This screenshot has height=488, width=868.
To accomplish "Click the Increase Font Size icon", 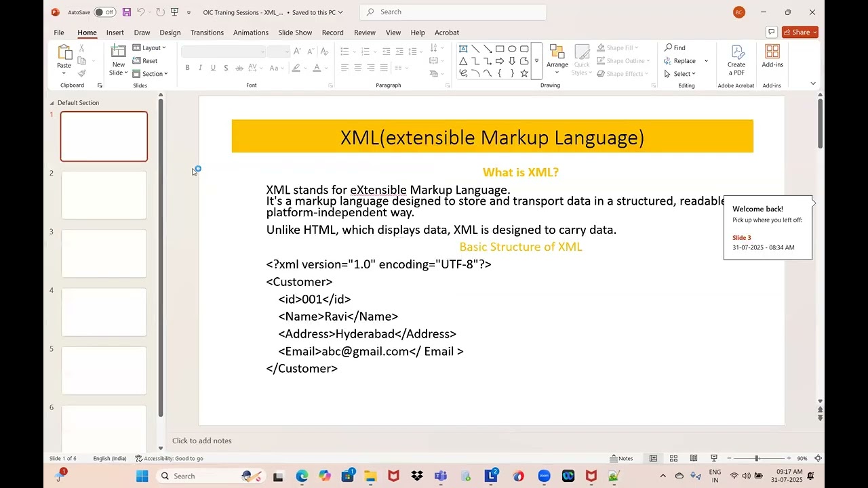I will [298, 52].
